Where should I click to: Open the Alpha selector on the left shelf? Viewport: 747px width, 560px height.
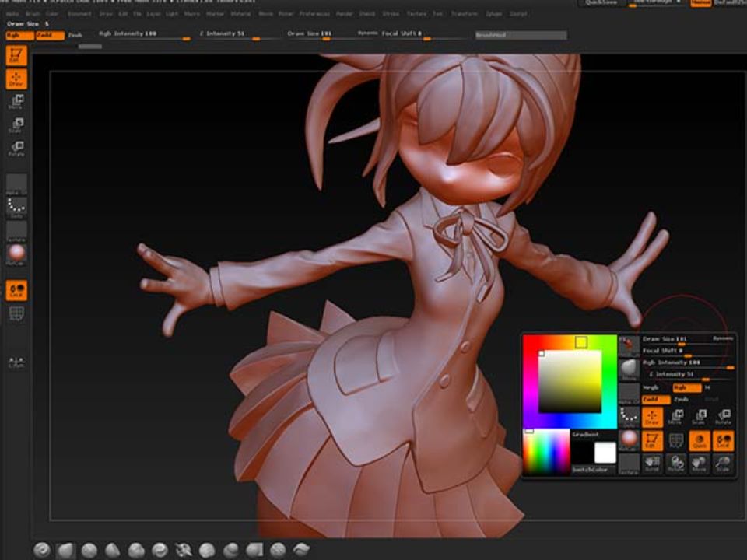(x=16, y=184)
